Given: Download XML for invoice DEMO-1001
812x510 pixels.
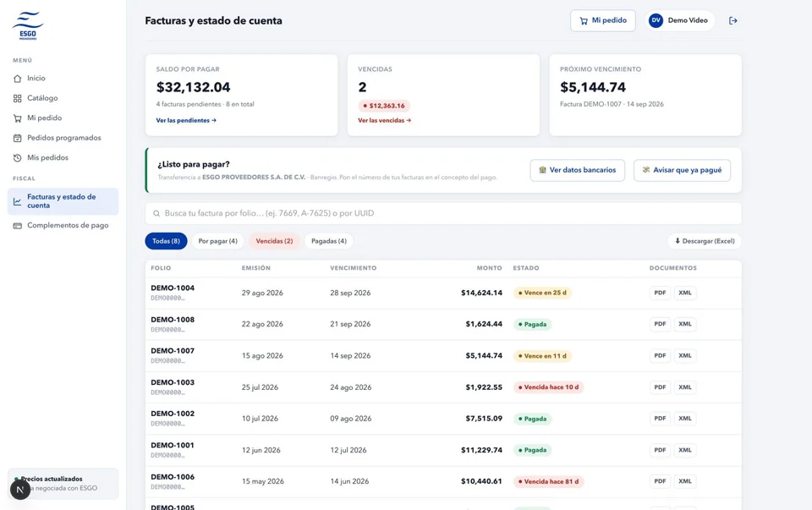Looking at the screenshot, I should tap(685, 450).
